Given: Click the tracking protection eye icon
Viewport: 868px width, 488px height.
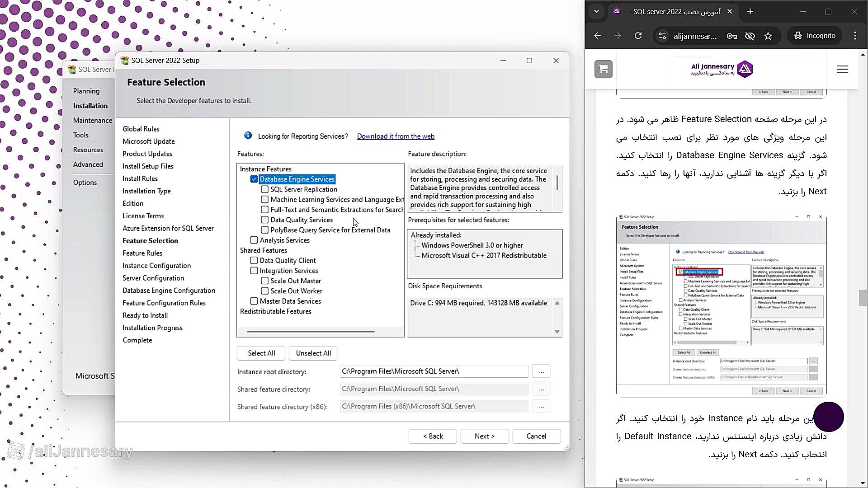Looking at the screenshot, I should (750, 36).
